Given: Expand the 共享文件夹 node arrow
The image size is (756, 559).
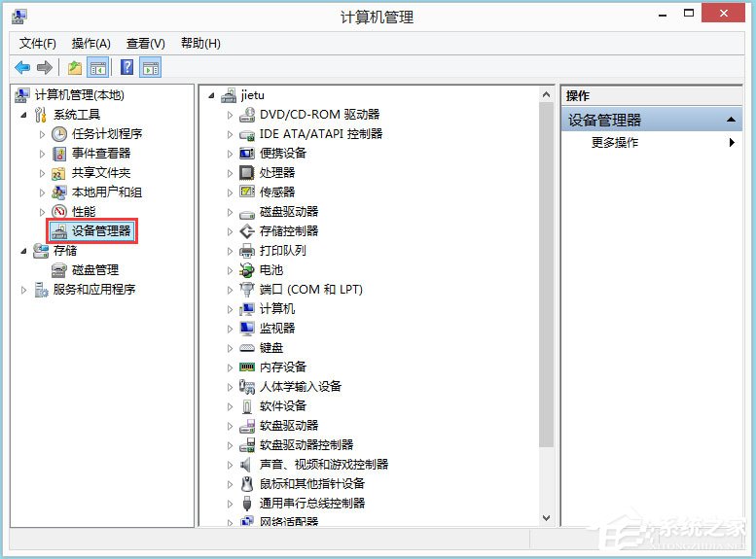Looking at the screenshot, I should click(42, 173).
